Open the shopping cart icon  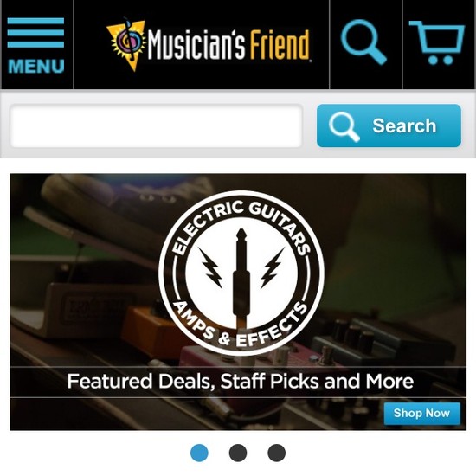(x=437, y=42)
